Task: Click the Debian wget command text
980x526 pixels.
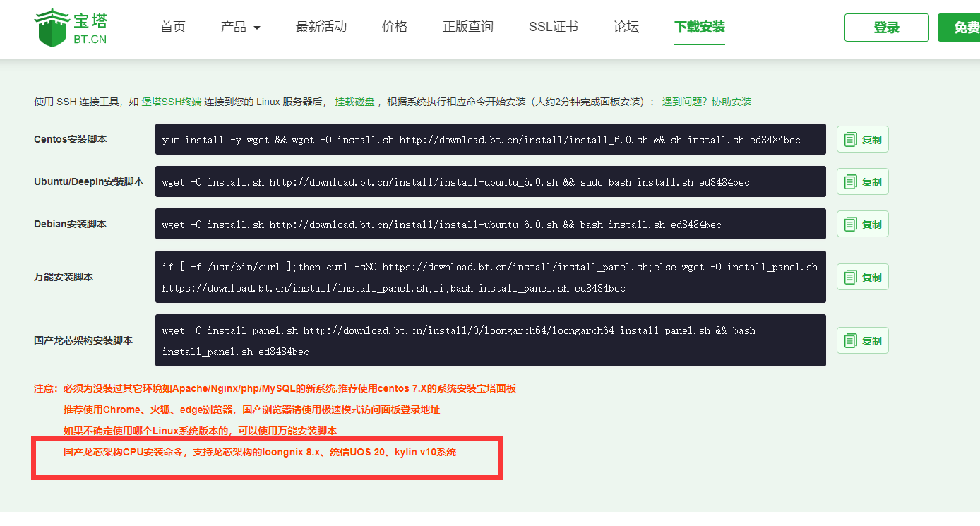Action: pyautogui.click(x=442, y=225)
